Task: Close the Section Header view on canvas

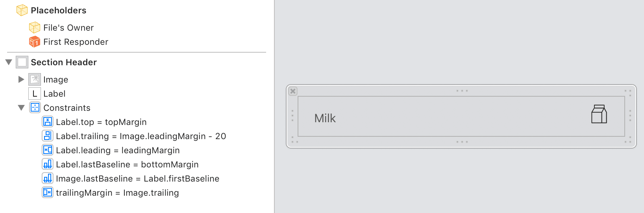Action: (x=293, y=91)
